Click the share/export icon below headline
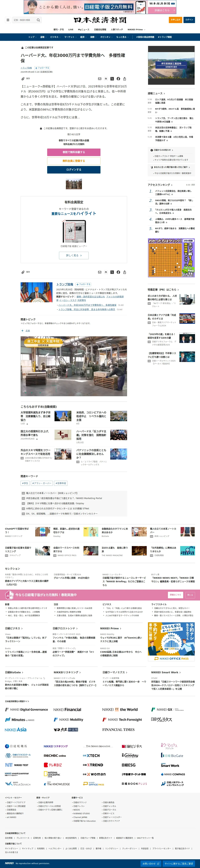Screen dimensions: 200x868 (125, 79)
